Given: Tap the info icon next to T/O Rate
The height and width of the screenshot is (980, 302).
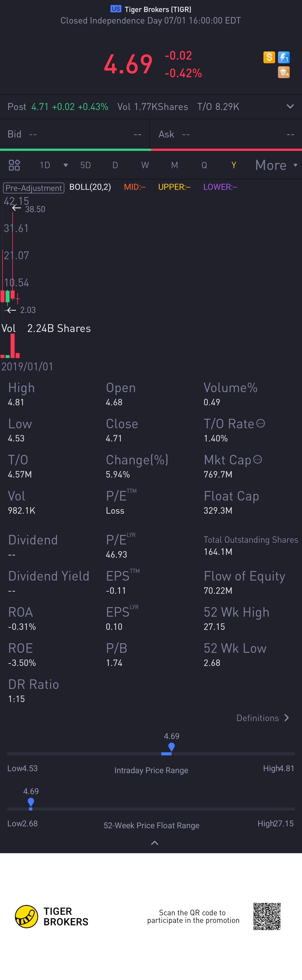Looking at the screenshot, I should (261, 424).
